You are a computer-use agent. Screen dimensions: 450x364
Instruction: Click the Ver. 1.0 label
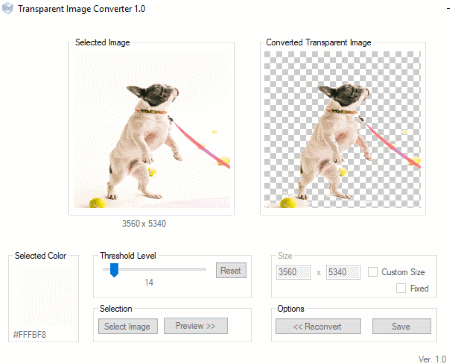pos(432,359)
